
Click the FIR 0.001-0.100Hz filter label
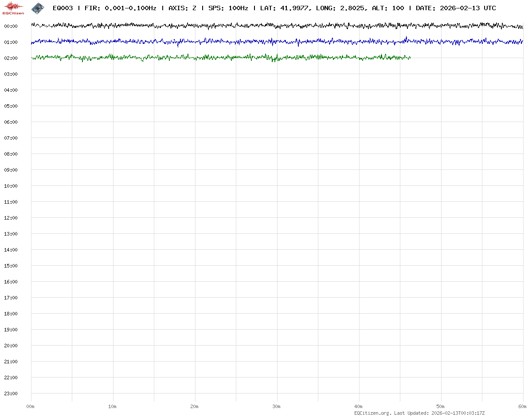coord(120,8)
